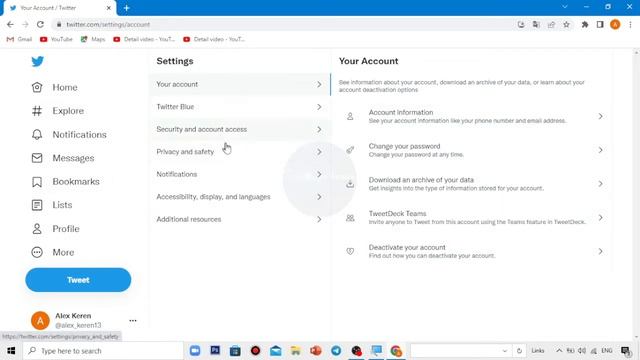
Task: Open Home from the sidebar
Action: click(x=54, y=87)
